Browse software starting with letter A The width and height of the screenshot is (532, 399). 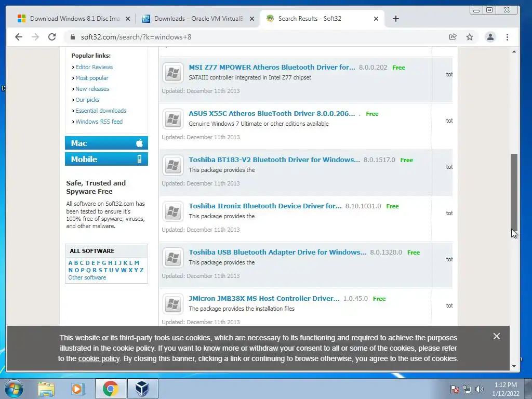[70, 263]
